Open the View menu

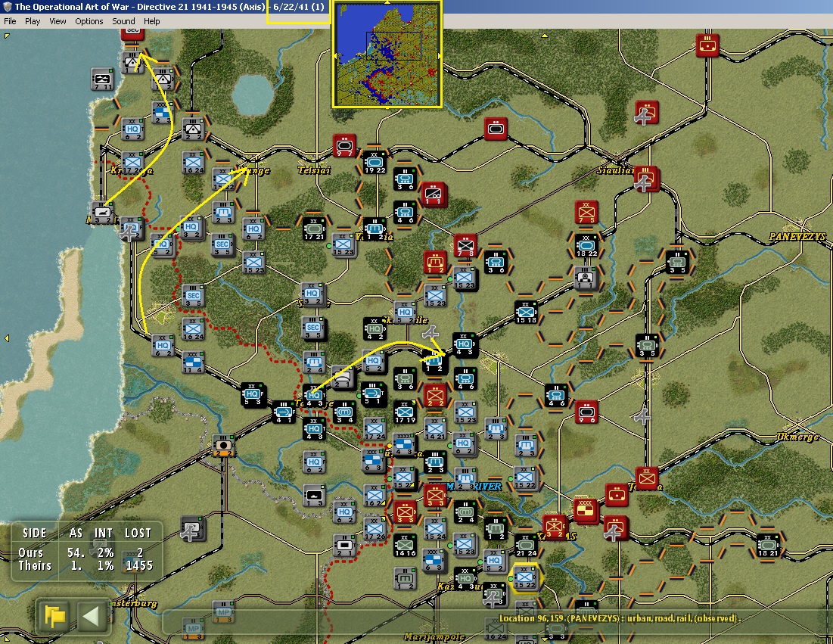coord(58,21)
